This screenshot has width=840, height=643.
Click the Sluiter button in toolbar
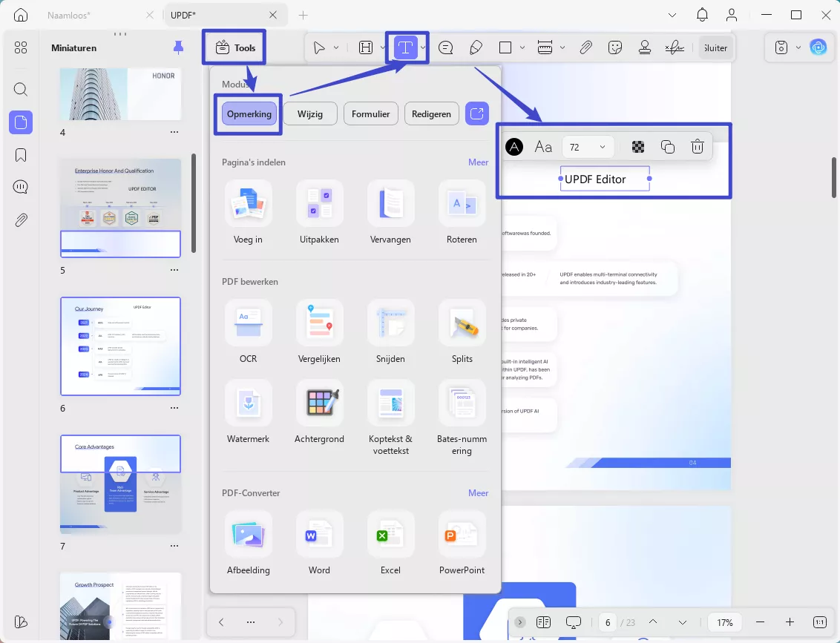pos(715,47)
